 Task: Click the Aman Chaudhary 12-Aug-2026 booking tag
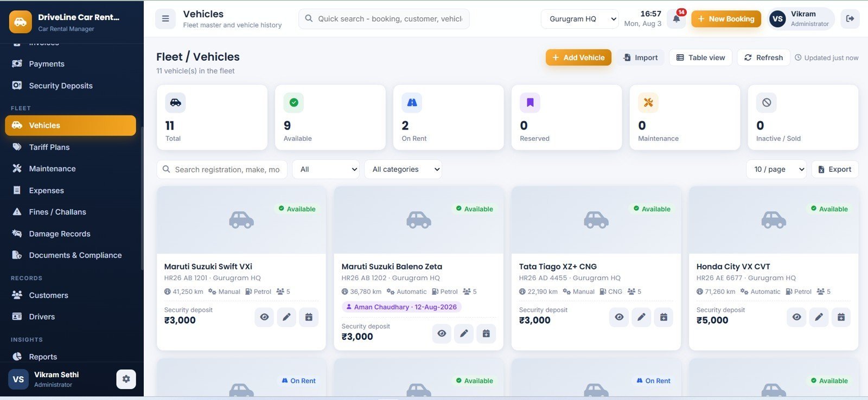(401, 307)
